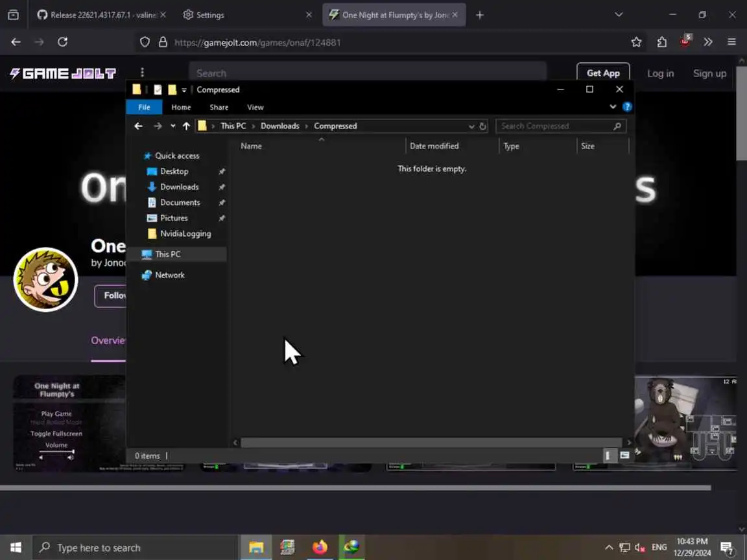
Task: Click the site padlock icon
Action: (x=163, y=42)
